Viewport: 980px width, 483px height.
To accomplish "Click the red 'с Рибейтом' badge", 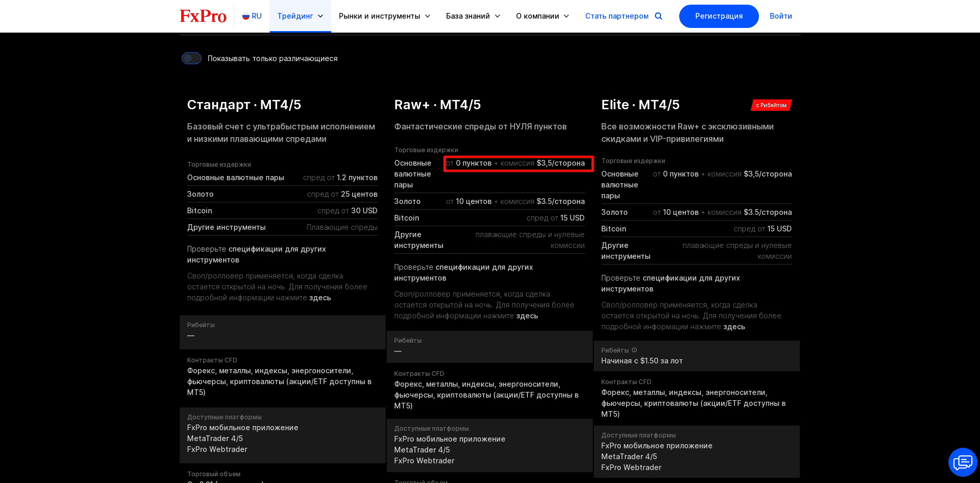I will (x=771, y=105).
